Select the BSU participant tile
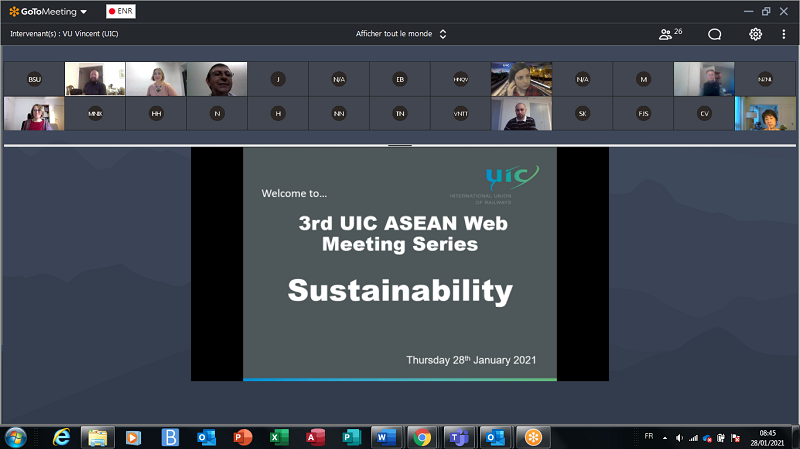 pyautogui.click(x=34, y=79)
